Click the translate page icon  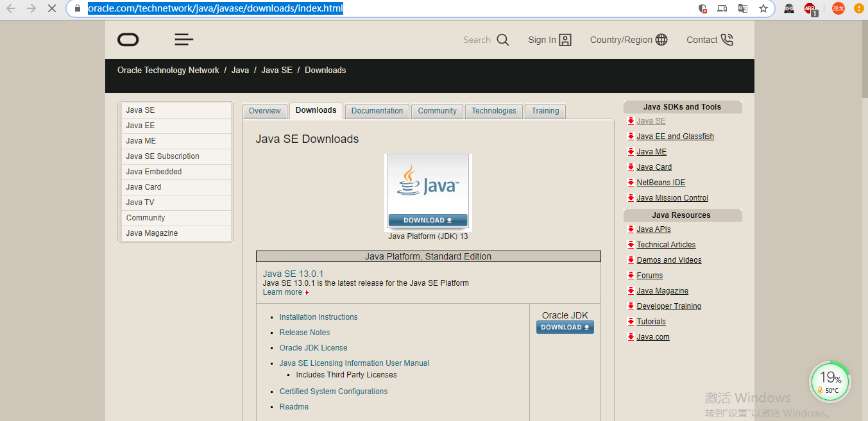click(x=743, y=8)
